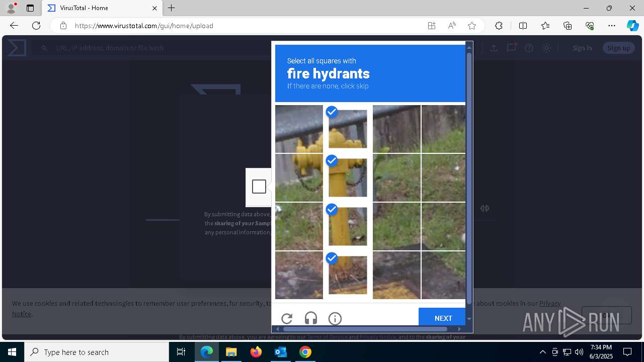Click the captcha horizontal scrollbar
Image resolution: width=644 pixels, height=362 pixels.
coord(365,329)
